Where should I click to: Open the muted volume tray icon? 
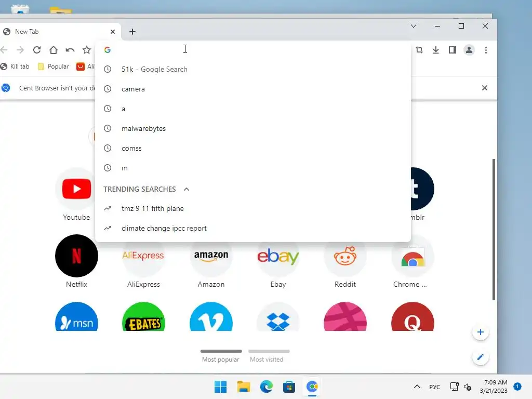pos(468,387)
